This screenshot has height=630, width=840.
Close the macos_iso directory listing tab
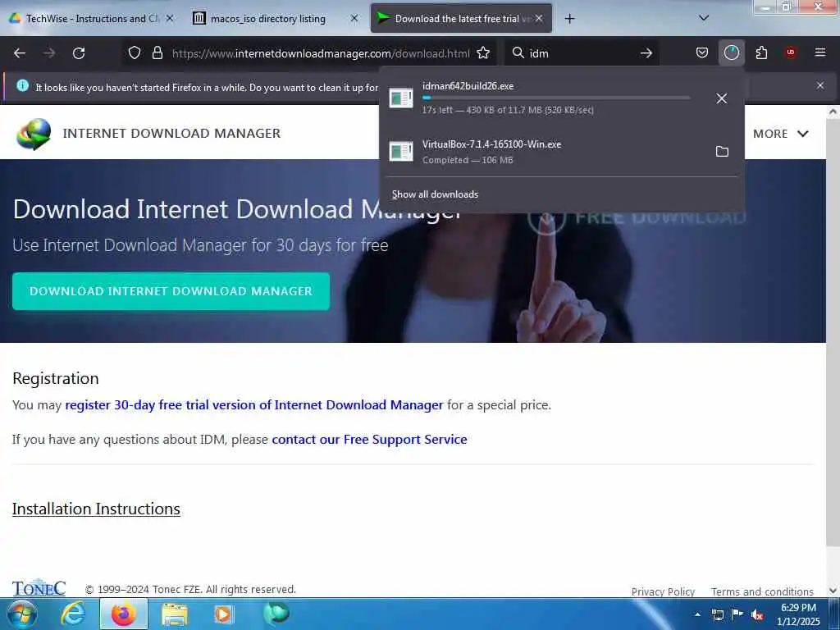(x=354, y=18)
